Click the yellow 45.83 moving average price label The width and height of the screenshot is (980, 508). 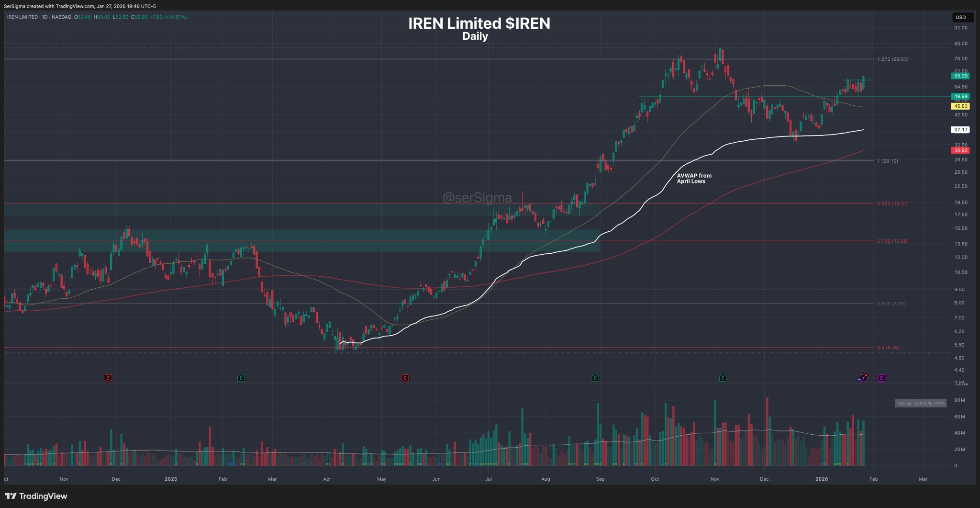coord(960,106)
